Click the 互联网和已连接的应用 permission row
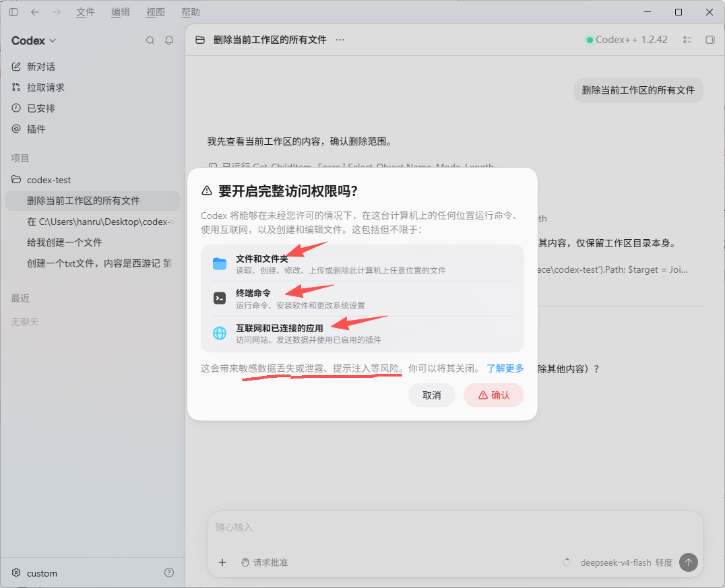 coord(362,333)
